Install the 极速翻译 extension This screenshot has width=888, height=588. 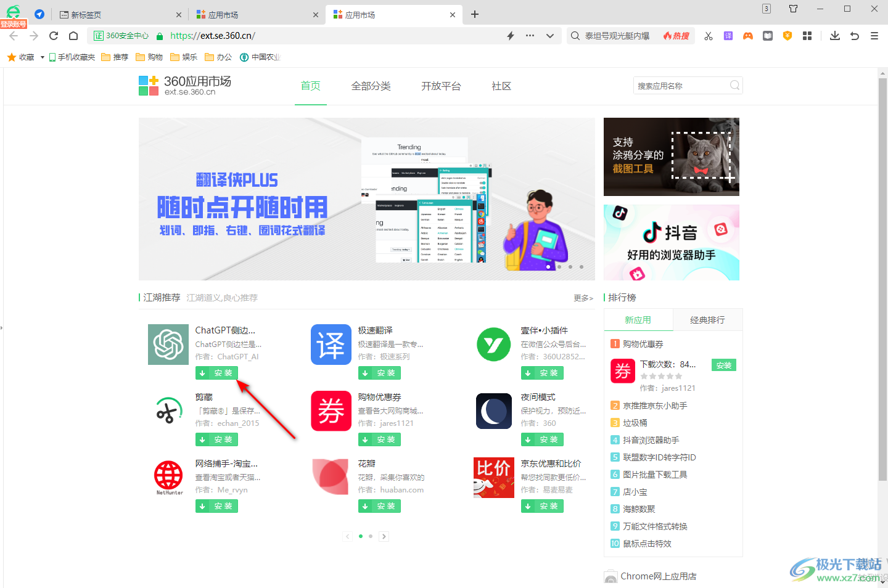[379, 373]
